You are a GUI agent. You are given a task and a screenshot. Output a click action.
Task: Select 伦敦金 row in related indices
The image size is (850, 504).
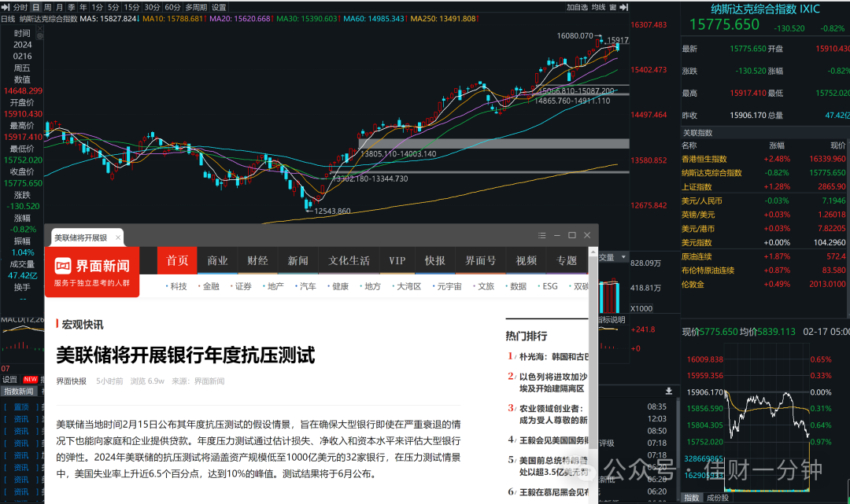pos(763,284)
